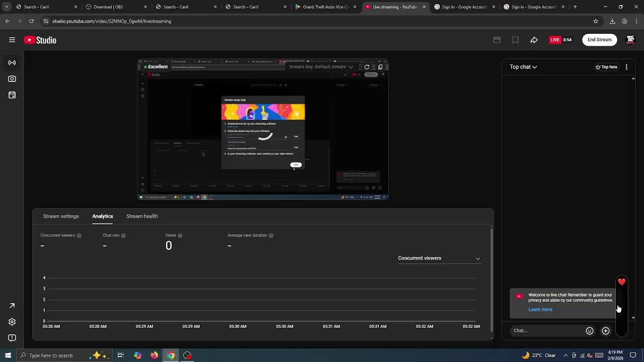
Task: Open the emoji picker in chat box
Action: [590, 331]
